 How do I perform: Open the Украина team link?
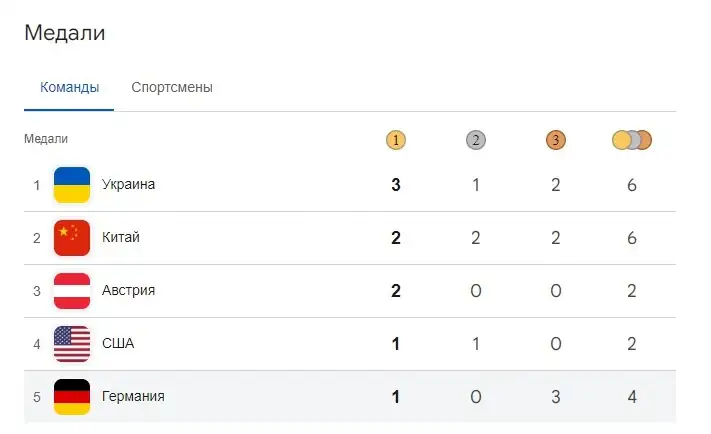[x=129, y=185]
